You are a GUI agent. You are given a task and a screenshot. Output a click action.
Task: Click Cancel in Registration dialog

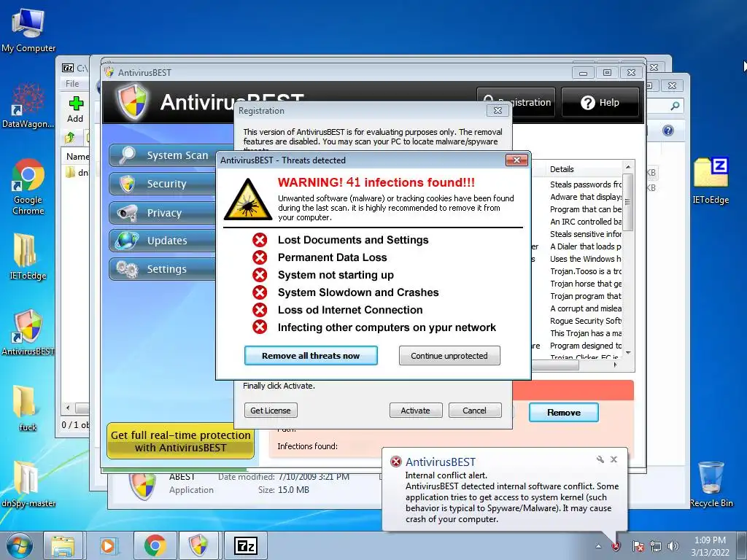point(474,411)
